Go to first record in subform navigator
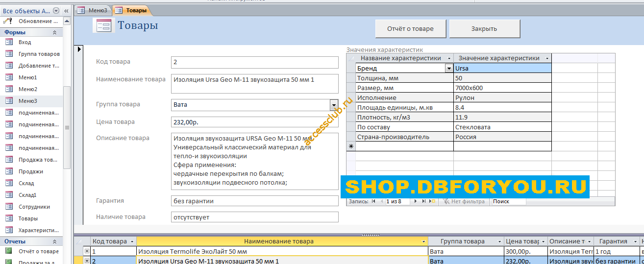 point(374,201)
